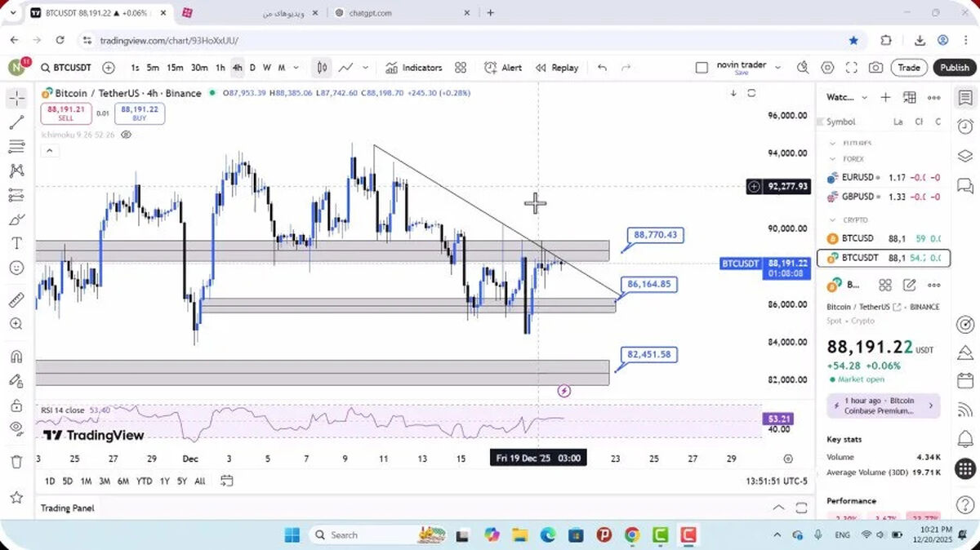Select the 15m timeframe

pos(175,68)
